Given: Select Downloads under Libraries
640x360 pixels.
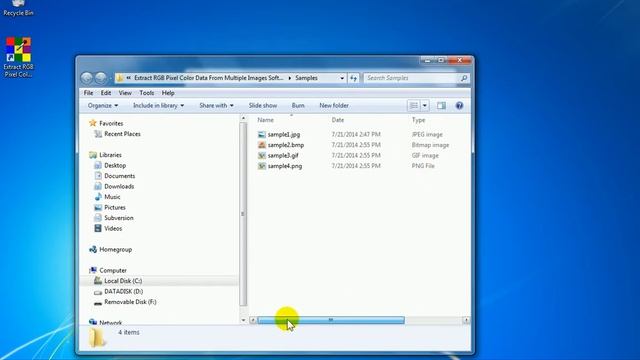Looking at the screenshot, I should (119, 187).
